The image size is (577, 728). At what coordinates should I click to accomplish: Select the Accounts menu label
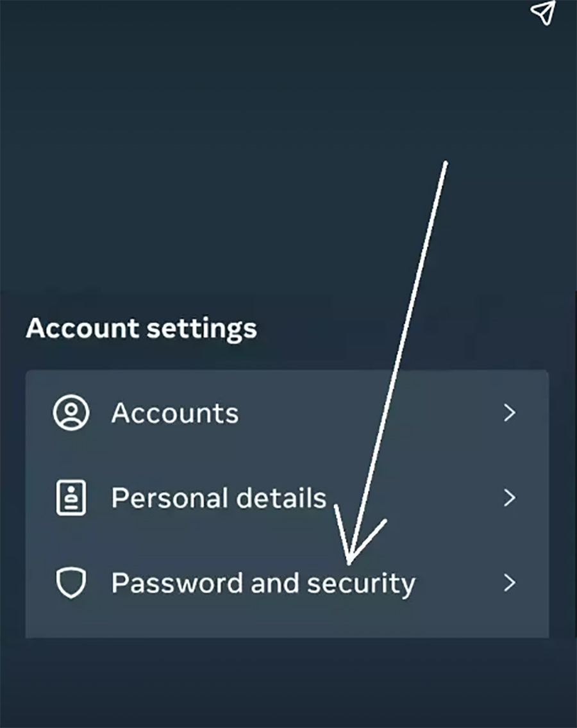tap(174, 413)
